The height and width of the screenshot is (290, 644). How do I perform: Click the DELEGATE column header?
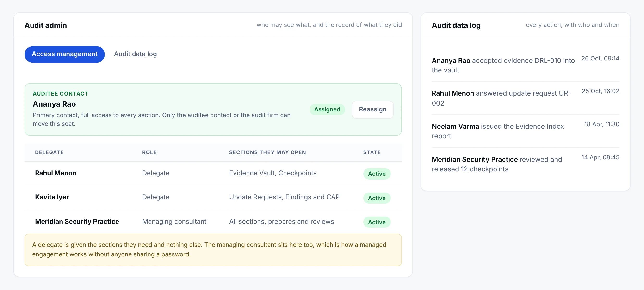(x=49, y=152)
